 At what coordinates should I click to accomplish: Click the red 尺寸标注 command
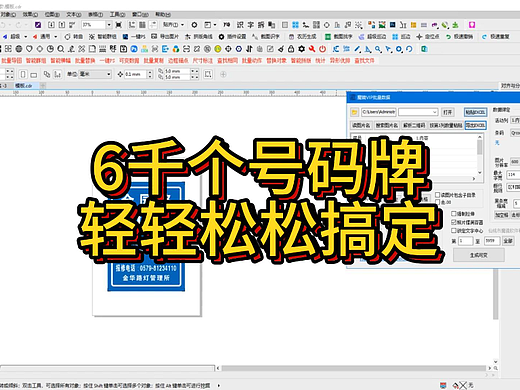203,61
